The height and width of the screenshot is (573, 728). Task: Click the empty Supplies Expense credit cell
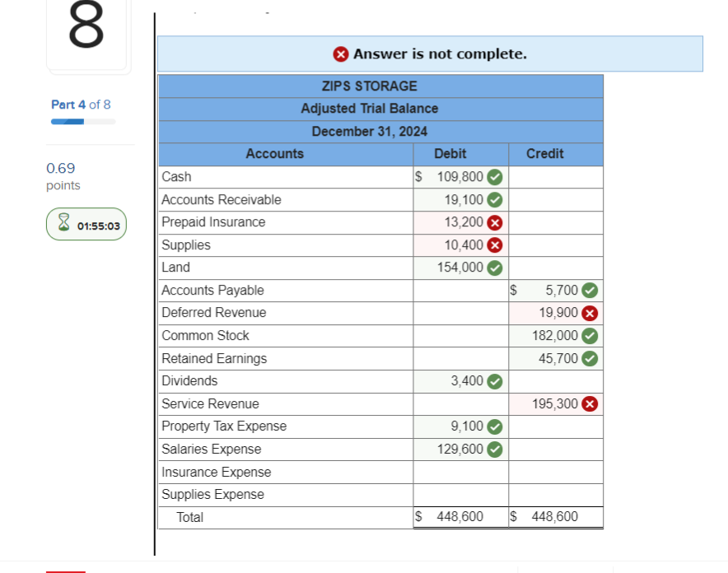click(x=556, y=495)
